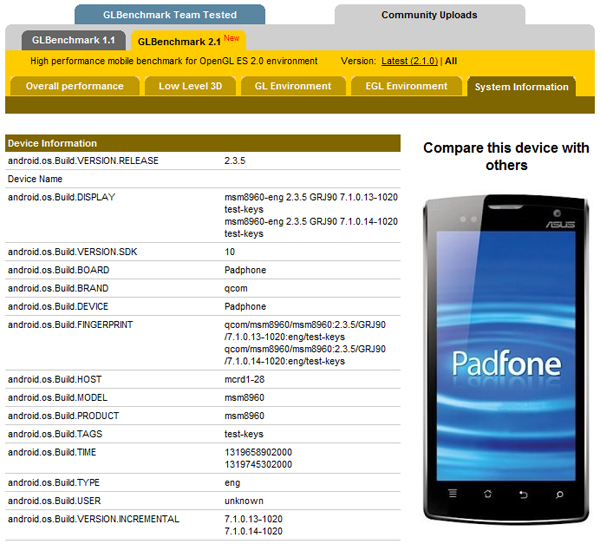This screenshot has height=544, width=600.
Task: Switch to the GLBenchmark Team Tested tab
Action: 170,15
